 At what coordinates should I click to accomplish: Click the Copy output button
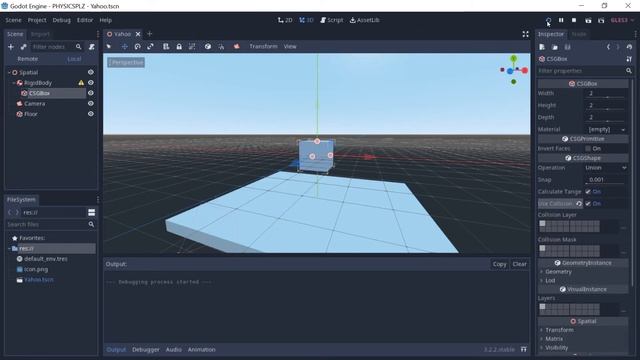tap(499, 264)
